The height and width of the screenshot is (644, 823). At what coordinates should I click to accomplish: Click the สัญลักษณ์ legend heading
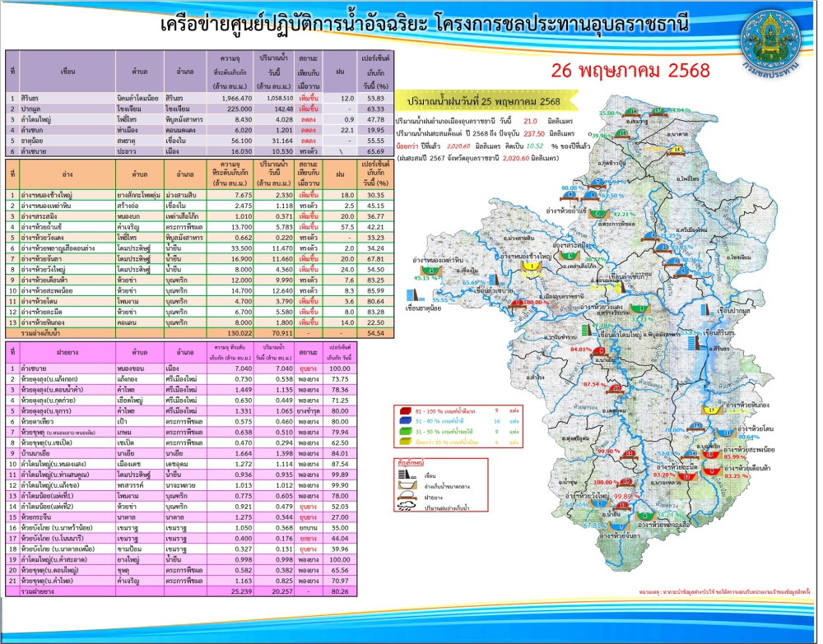[411, 463]
